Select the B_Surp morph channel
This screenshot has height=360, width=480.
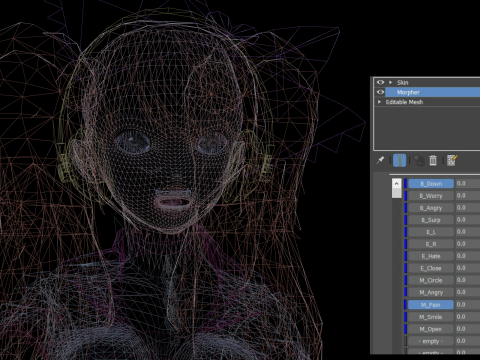click(431, 220)
